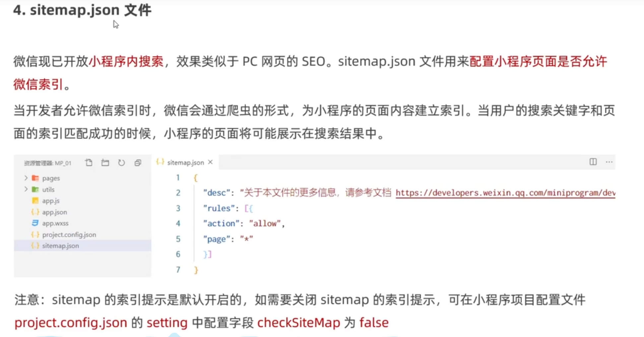The height and width of the screenshot is (337, 644).
Task: Select the sitemap.json editor tab
Action: click(185, 163)
